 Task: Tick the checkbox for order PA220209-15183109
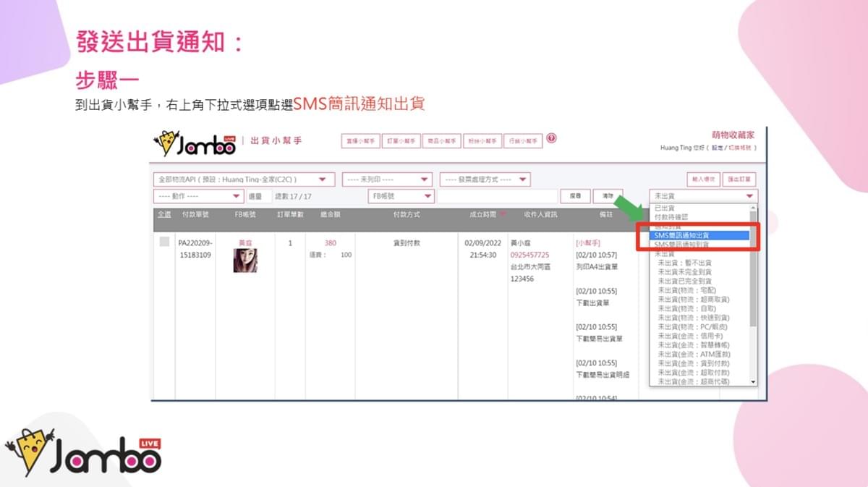(164, 242)
